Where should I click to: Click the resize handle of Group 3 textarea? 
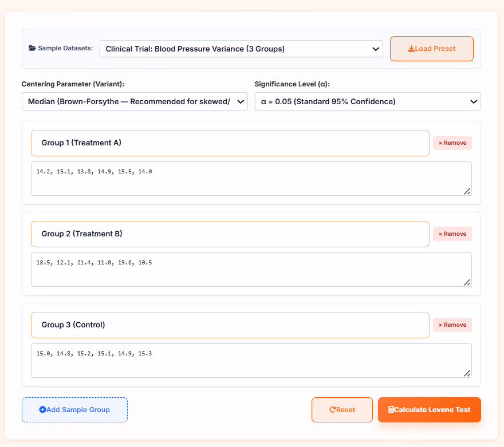[x=467, y=374]
